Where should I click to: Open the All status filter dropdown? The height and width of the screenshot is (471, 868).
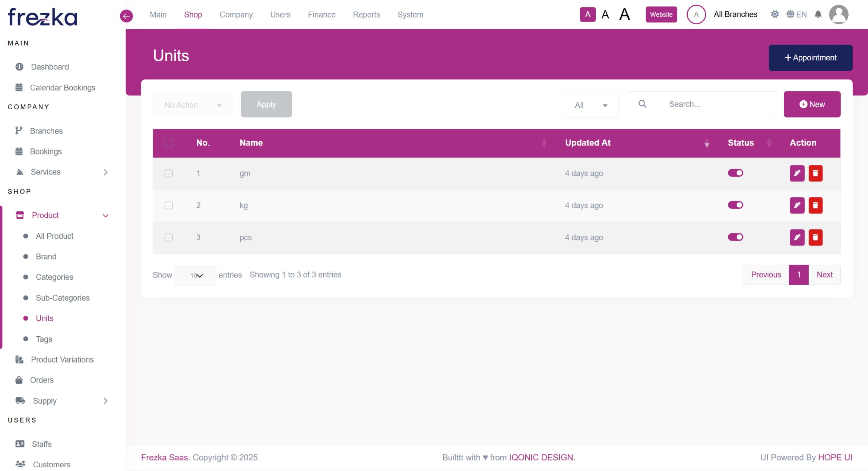590,105
